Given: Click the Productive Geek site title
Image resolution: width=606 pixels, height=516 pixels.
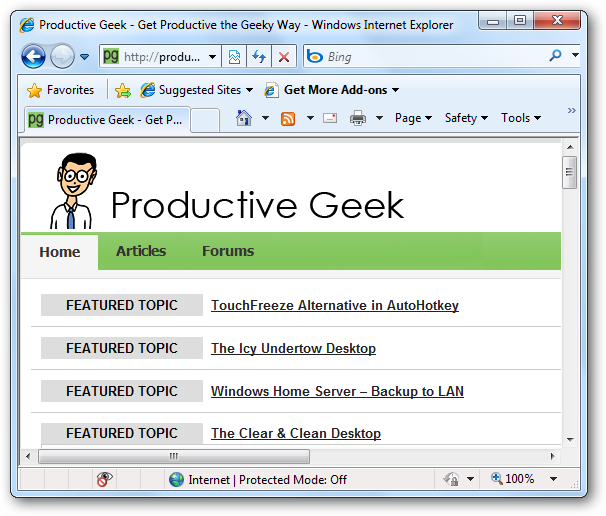Looking at the screenshot, I should [257, 205].
